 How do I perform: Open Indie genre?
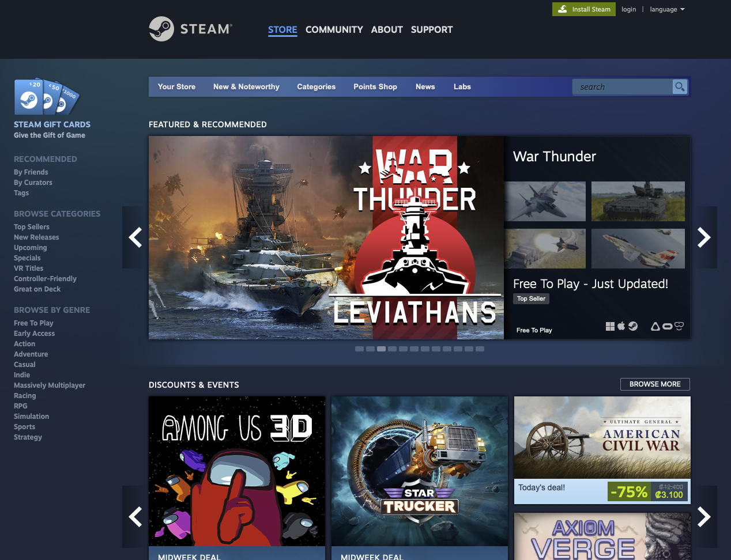tap(22, 375)
